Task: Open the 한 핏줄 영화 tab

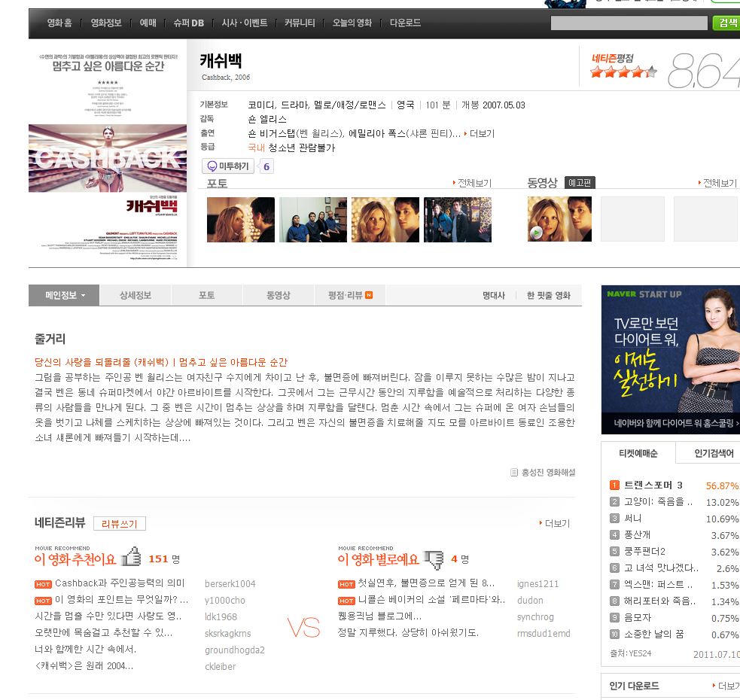Action: [x=548, y=296]
